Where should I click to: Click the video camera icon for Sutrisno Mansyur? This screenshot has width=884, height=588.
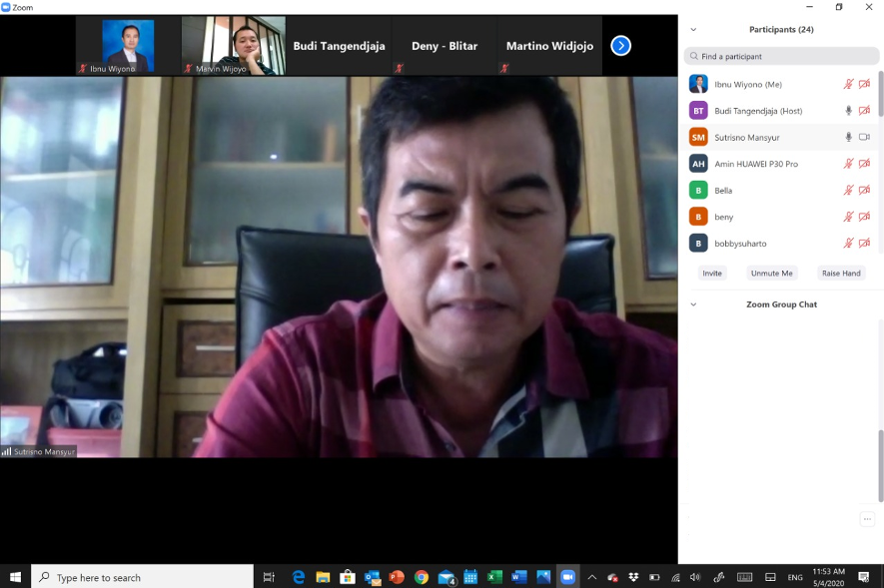point(864,137)
